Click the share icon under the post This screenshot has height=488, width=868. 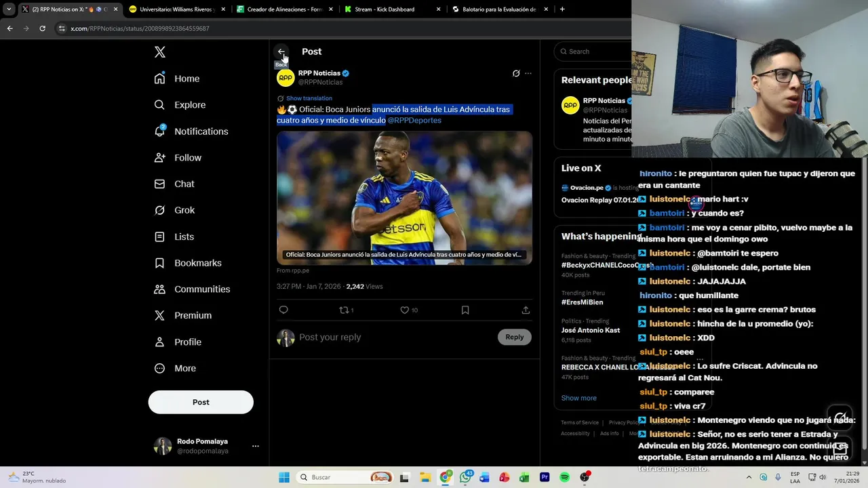point(526,310)
